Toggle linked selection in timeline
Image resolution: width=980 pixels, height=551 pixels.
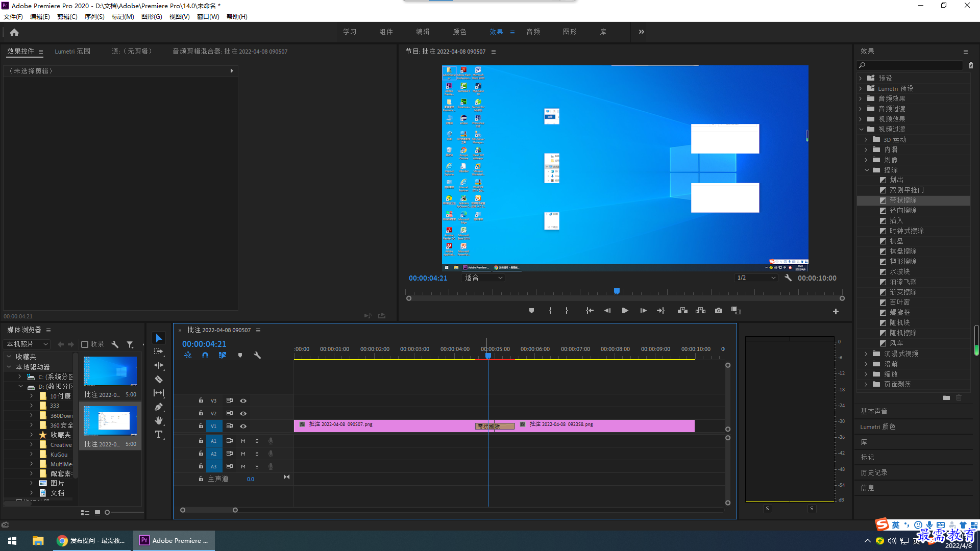click(223, 355)
